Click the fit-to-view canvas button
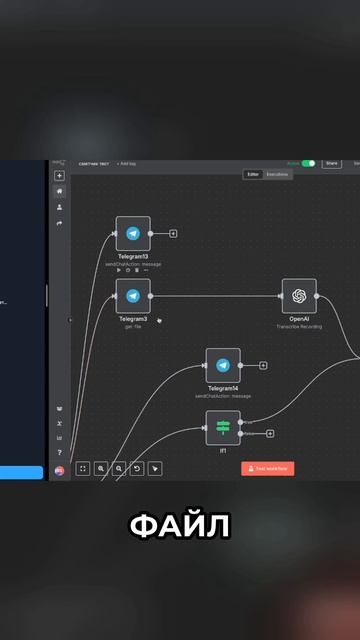Image resolution: width=360 pixels, height=640 pixels. pyautogui.click(x=83, y=469)
